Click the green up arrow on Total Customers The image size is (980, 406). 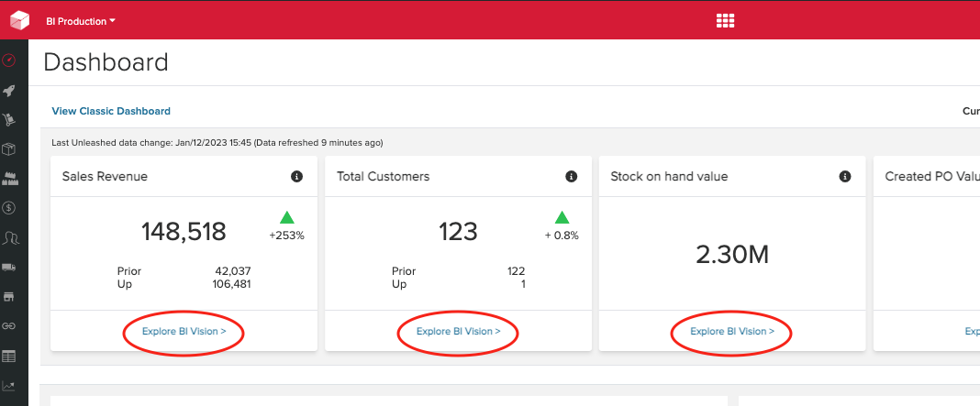[x=562, y=217]
